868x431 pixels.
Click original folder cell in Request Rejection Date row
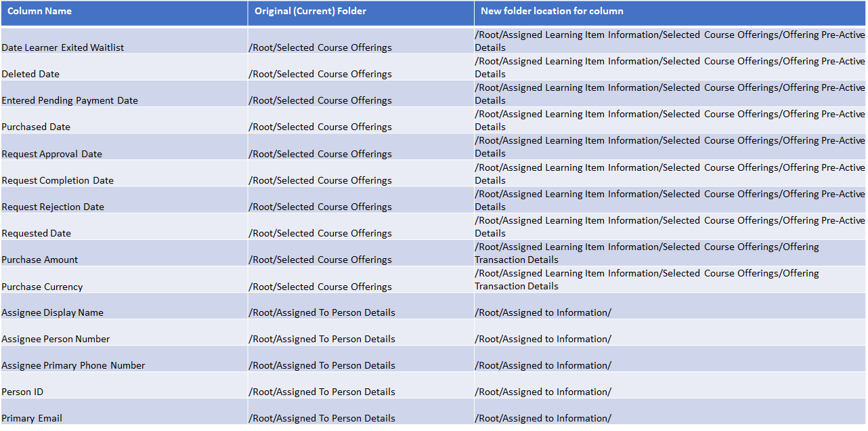click(x=361, y=200)
